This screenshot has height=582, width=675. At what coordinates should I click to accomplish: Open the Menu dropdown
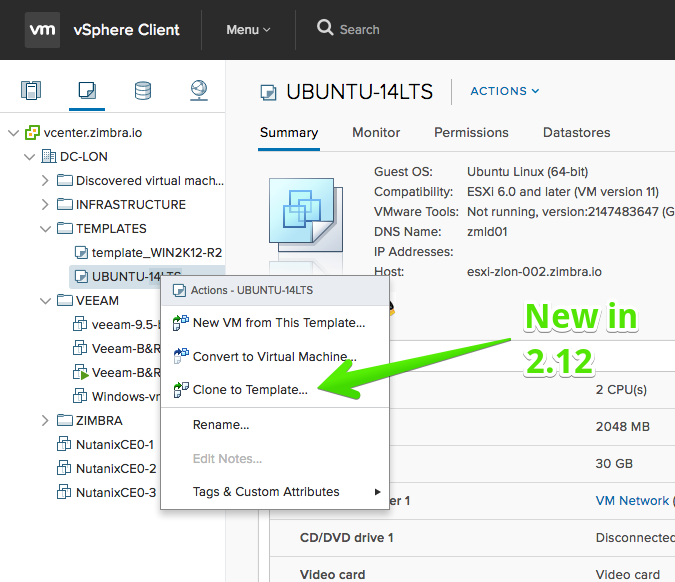click(248, 30)
